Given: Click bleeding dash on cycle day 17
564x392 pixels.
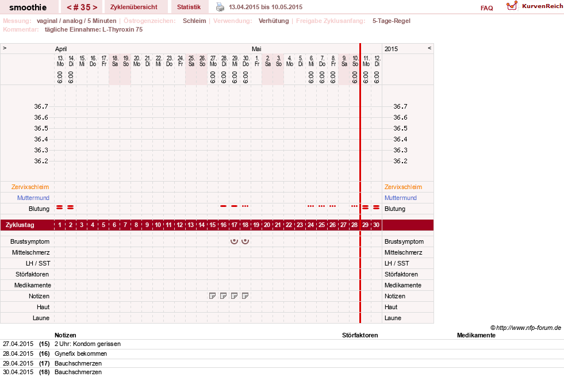Looking at the screenshot, I should point(234,206).
